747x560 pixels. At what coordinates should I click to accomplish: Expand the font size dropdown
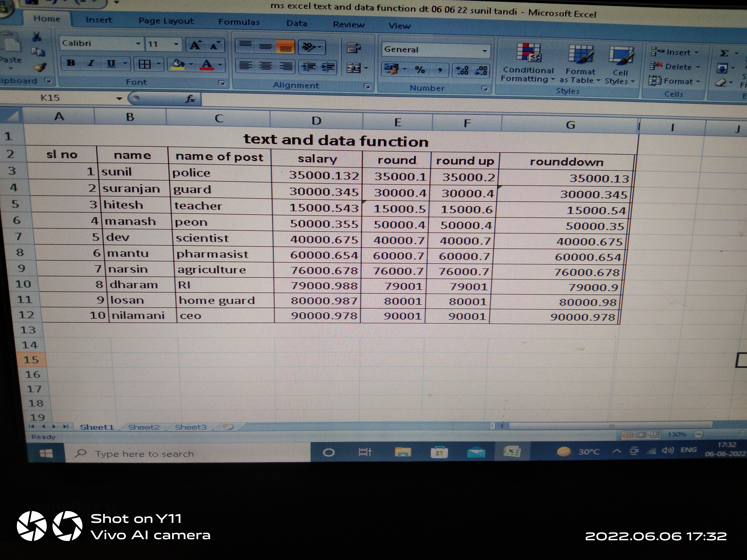tap(176, 44)
